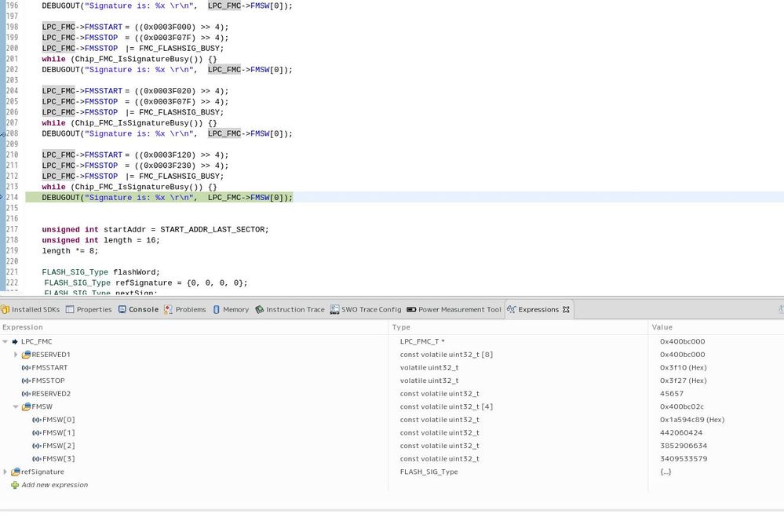Click the LPC_FMC pointer icon
This screenshot has width=784, height=532.
(15, 341)
